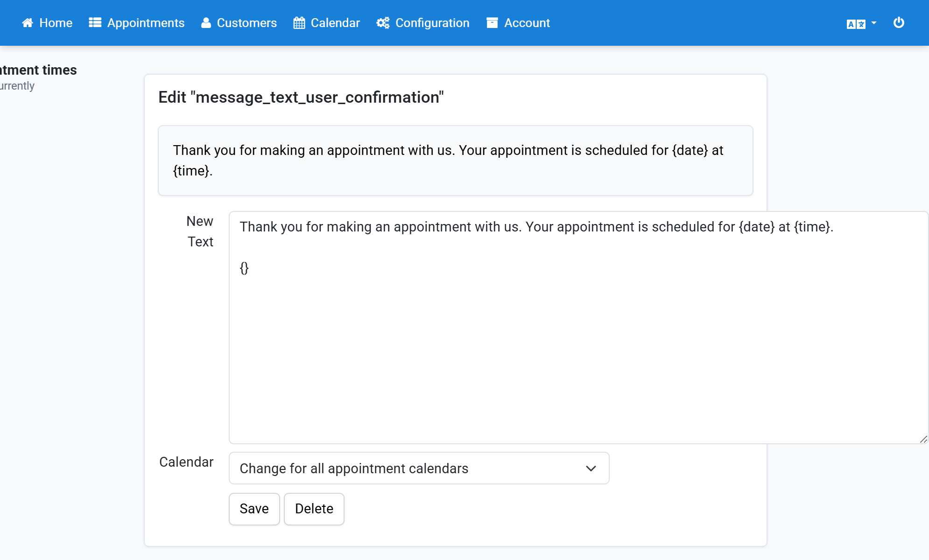The height and width of the screenshot is (560, 929).
Task: Click the Configuration gears icon
Action: coord(383,23)
